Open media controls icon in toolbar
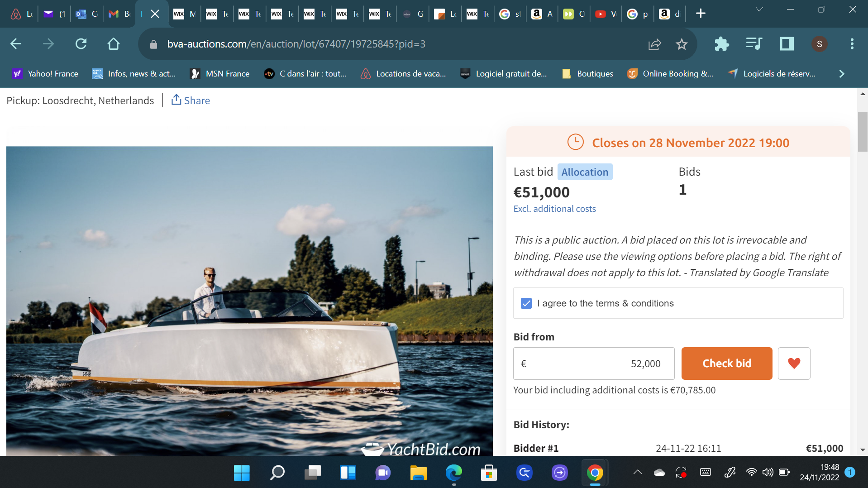 point(754,44)
